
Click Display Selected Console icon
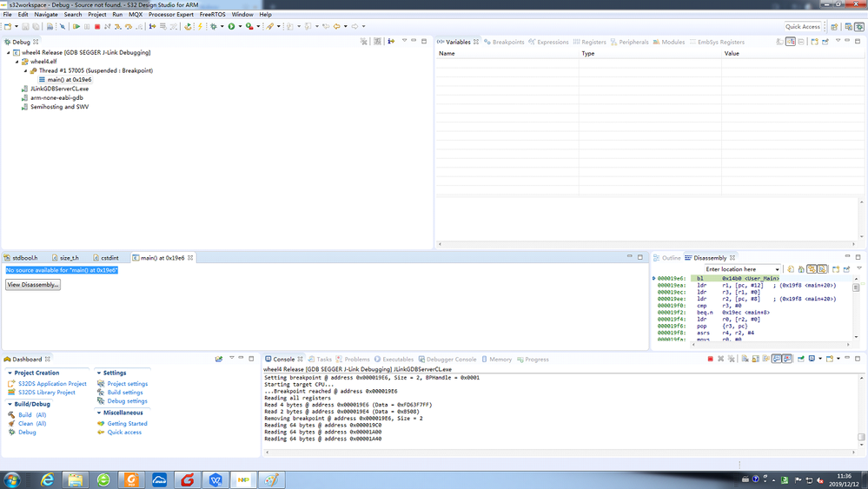[x=812, y=359]
